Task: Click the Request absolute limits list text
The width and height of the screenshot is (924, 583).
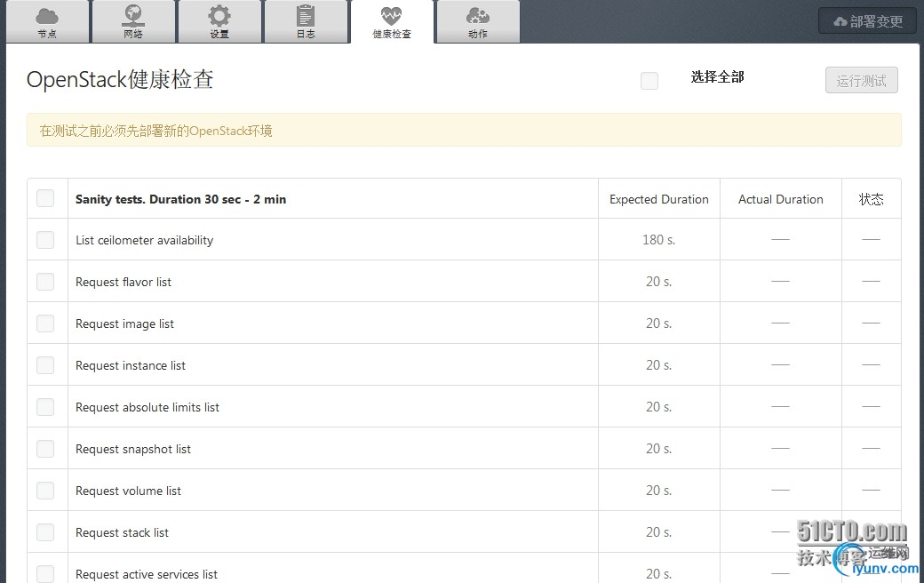Action: [147, 407]
